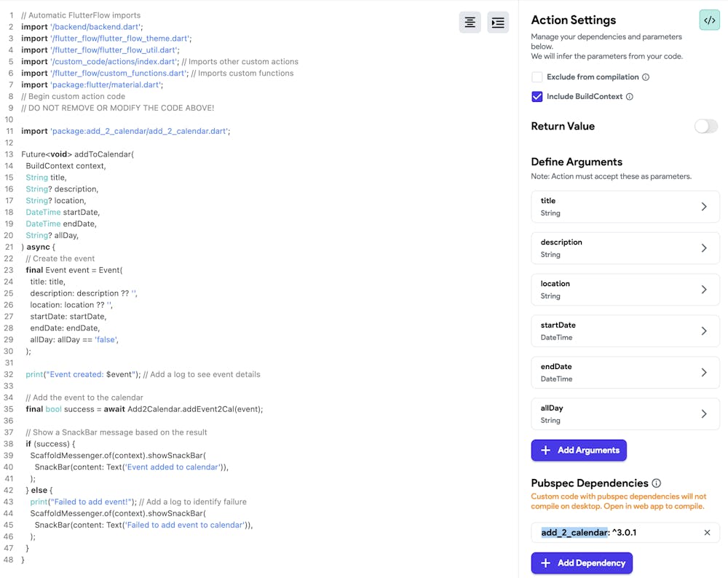Open Pubspec Dependencies info icon
This screenshot has height=578, width=728.
(x=656, y=483)
